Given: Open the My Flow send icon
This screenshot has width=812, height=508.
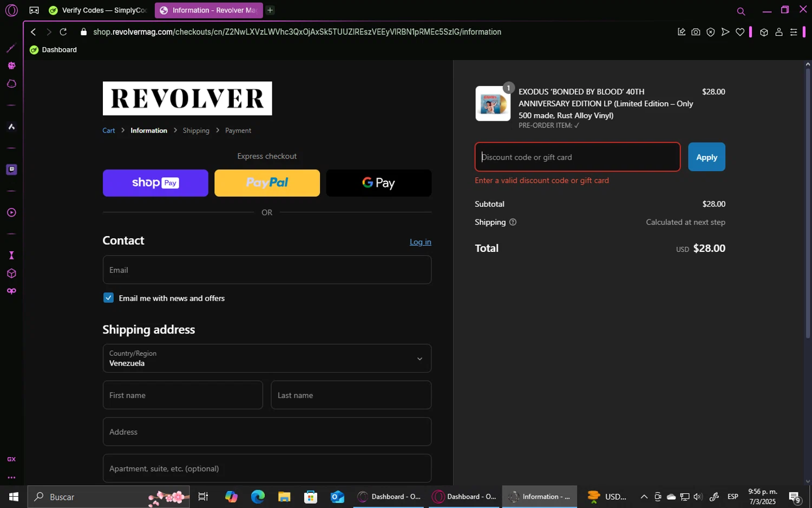Looking at the screenshot, I should click(x=725, y=32).
